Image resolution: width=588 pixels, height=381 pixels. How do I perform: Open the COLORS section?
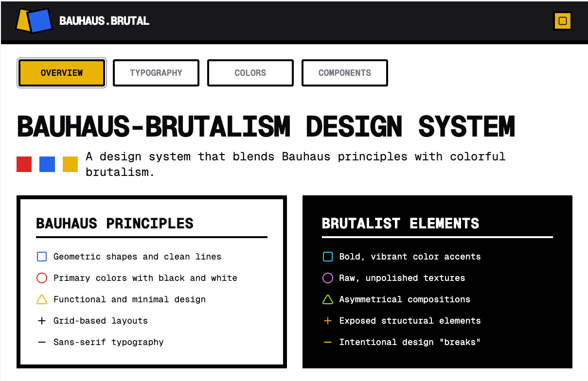click(x=250, y=72)
